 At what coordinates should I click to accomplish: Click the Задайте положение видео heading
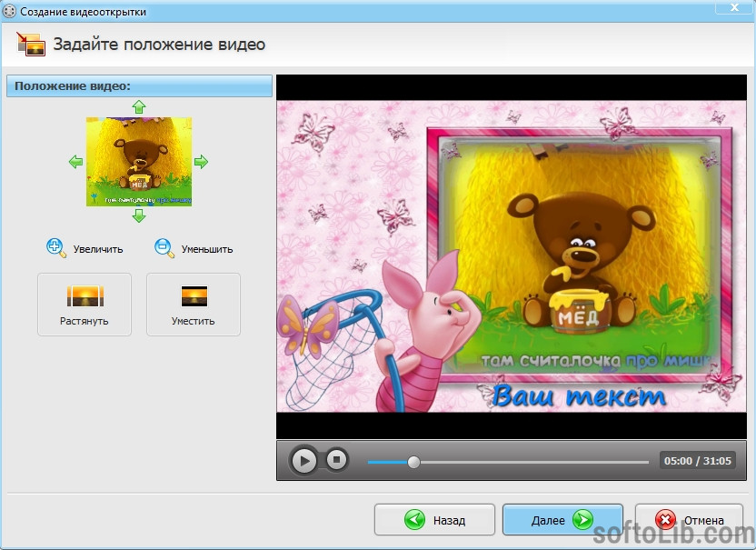pyautogui.click(x=159, y=45)
